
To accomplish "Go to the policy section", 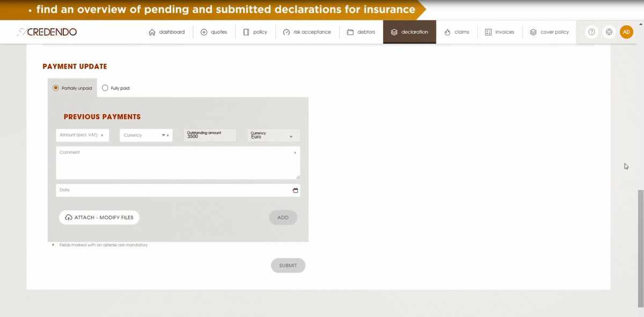I will point(255,32).
